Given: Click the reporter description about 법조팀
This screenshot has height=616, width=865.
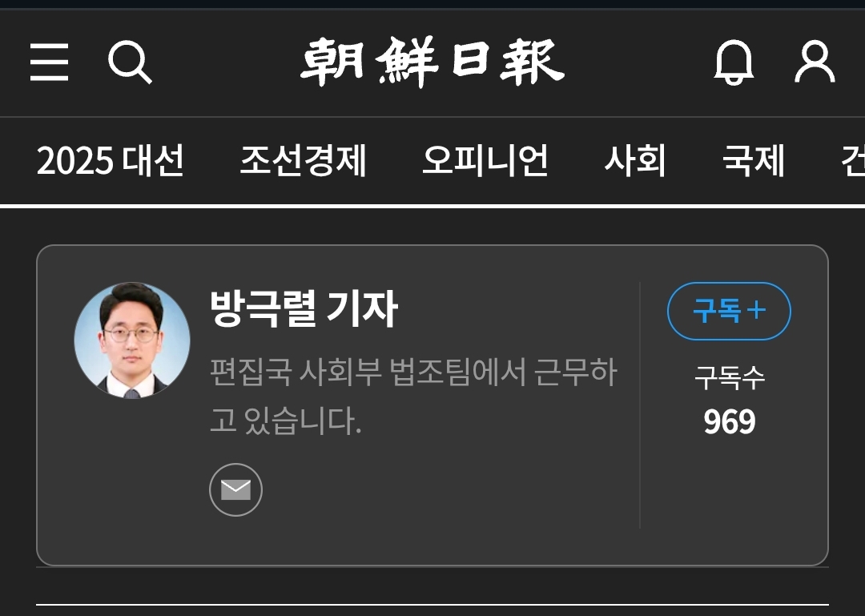Looking at the screenshot, I should [413, 397].
